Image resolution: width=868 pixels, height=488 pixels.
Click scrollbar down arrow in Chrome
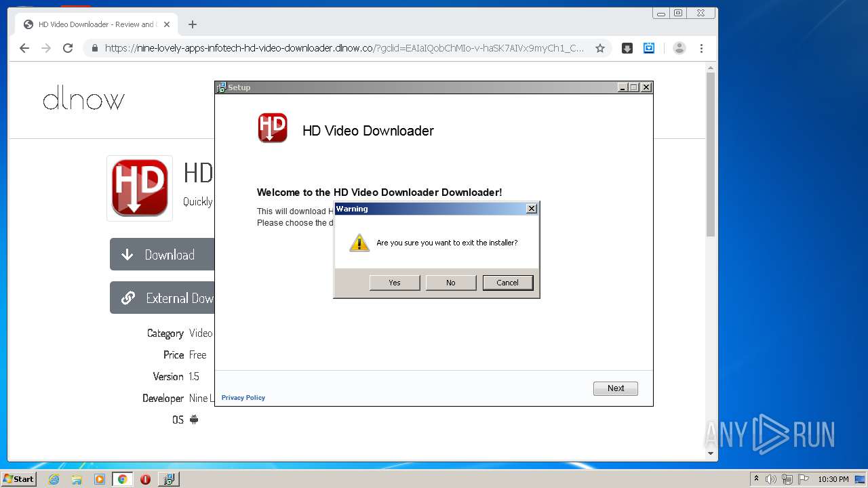pyautogui.click(x=711, y=453)
